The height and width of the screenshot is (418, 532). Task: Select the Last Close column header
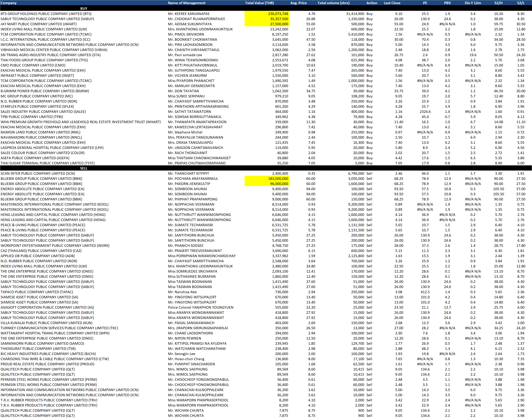click(392, 3)
